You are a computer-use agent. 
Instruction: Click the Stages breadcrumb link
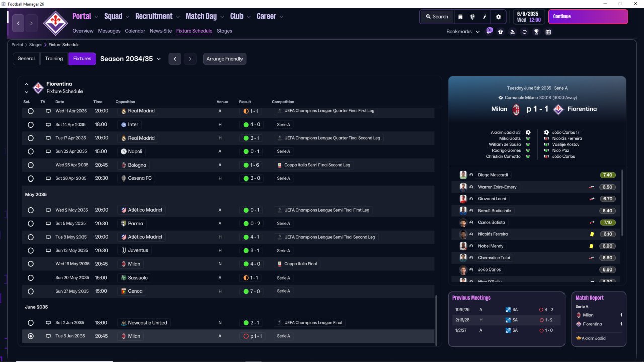pyautogui.click(x=36, y=45)
